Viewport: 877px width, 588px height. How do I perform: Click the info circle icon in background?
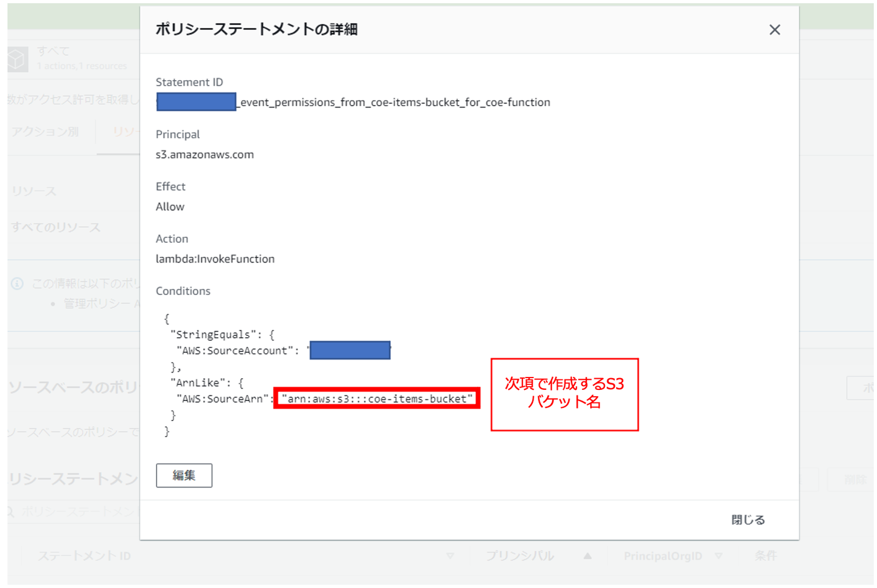pos(17,284)
